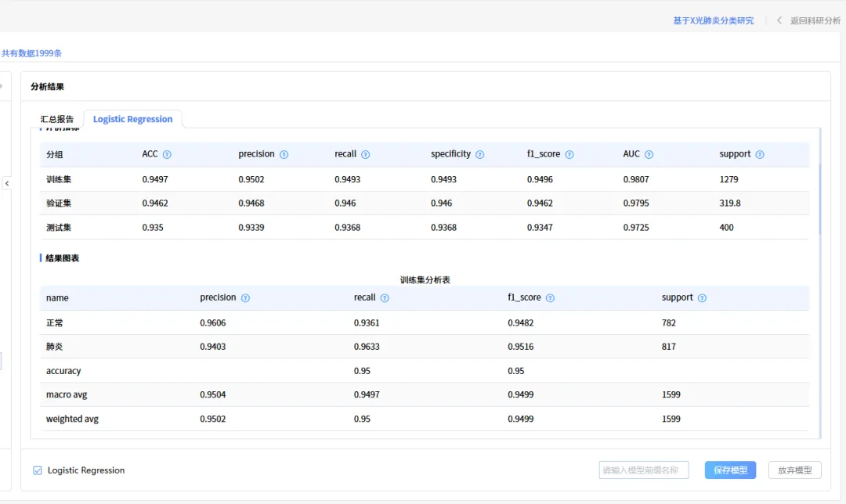Click the AUC help icon
Screen dimensions: 846x504
tap(649, 155)
